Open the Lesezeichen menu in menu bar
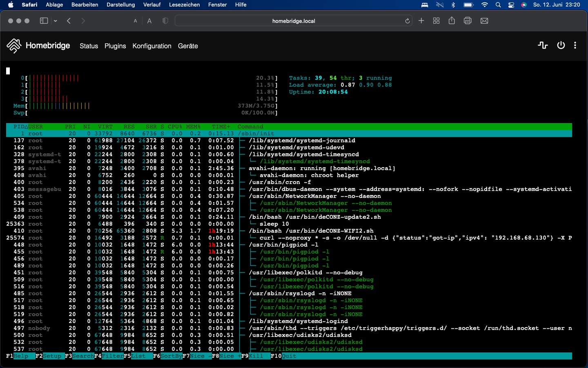The width and height of the screenshot is (588, 368). (184, 5)
